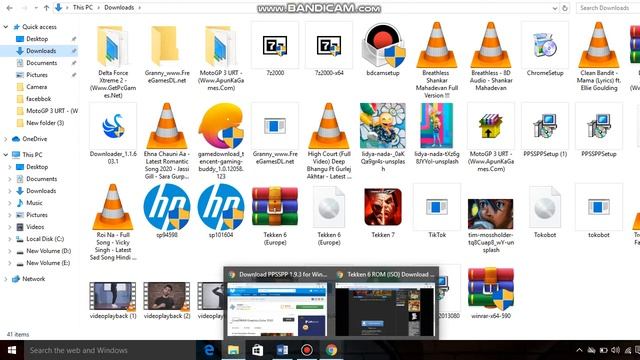
Task: Collapse the Quick access tree node
Action: pos(6,27)
